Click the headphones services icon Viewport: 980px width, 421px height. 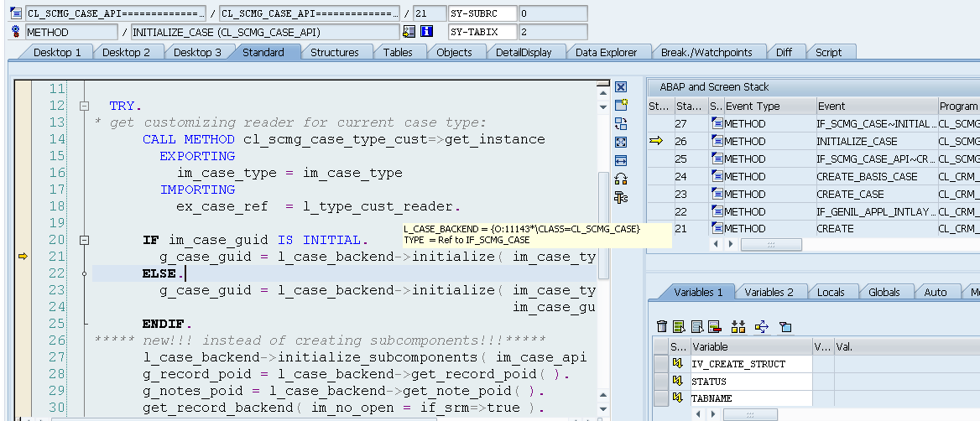pos(621,179)
